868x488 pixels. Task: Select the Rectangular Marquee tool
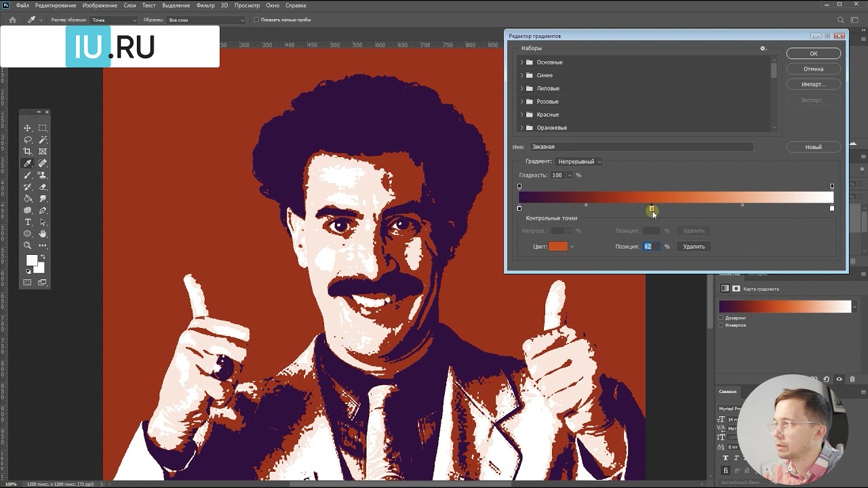pyautogui.click(x=43, y=128)
